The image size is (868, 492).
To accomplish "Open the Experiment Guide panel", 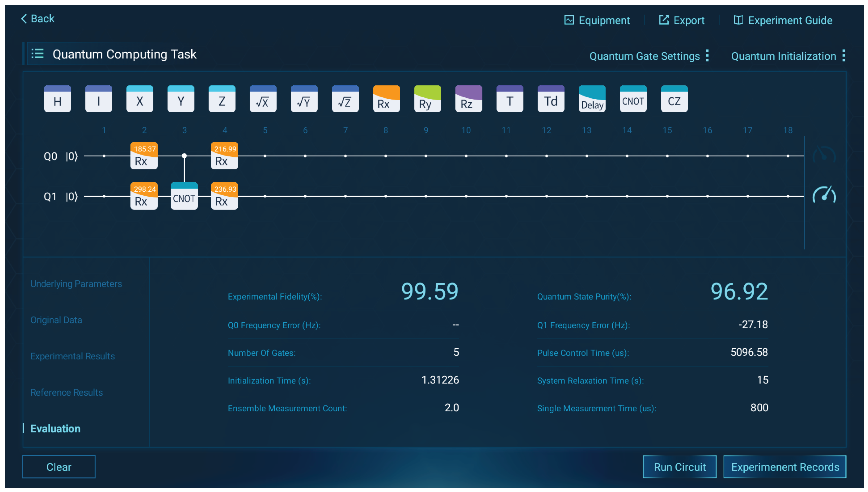I will tap(783, 20).
